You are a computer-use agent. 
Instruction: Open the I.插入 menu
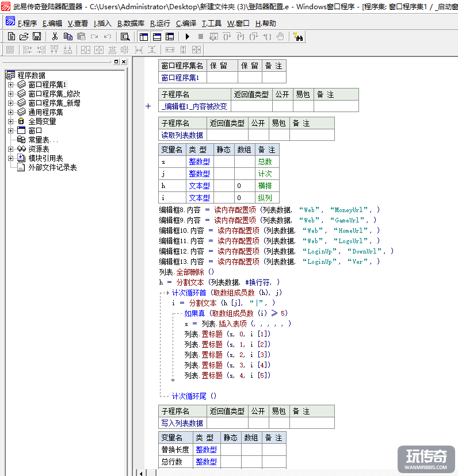[x=102, y=24]
